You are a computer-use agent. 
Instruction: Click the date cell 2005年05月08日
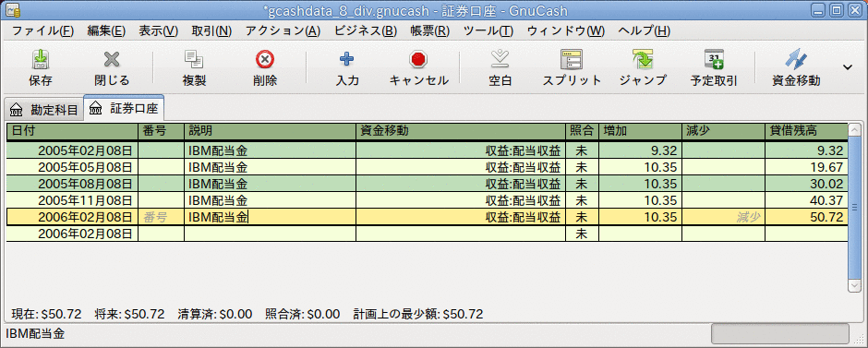point(73,167)
